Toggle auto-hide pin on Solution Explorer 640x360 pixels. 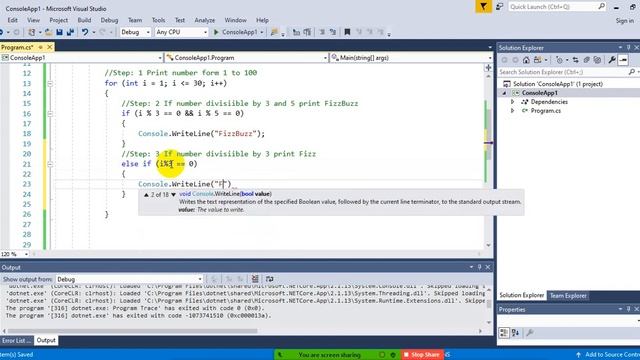[x=629, y=48]
